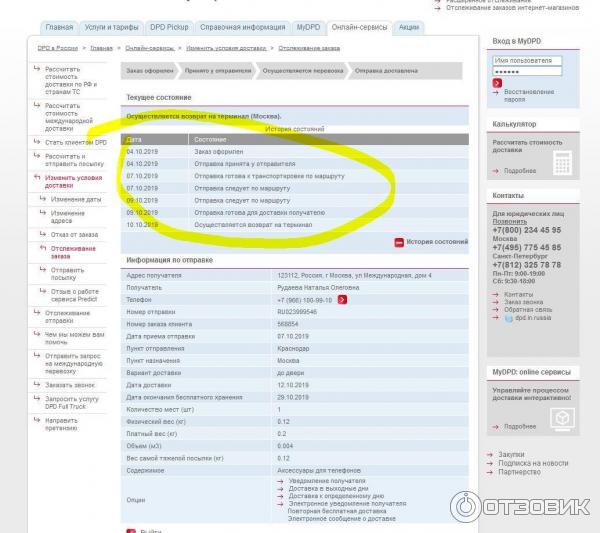Open the Главная tab
The image size is (600, 533).
click(59, 27)
